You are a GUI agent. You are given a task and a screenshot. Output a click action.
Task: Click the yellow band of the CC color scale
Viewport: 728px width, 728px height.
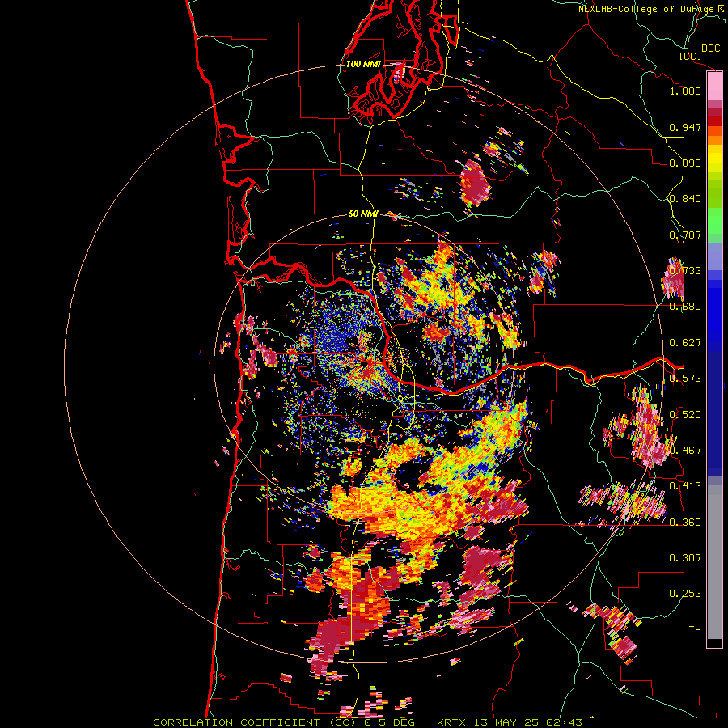(x=714, y=159)
